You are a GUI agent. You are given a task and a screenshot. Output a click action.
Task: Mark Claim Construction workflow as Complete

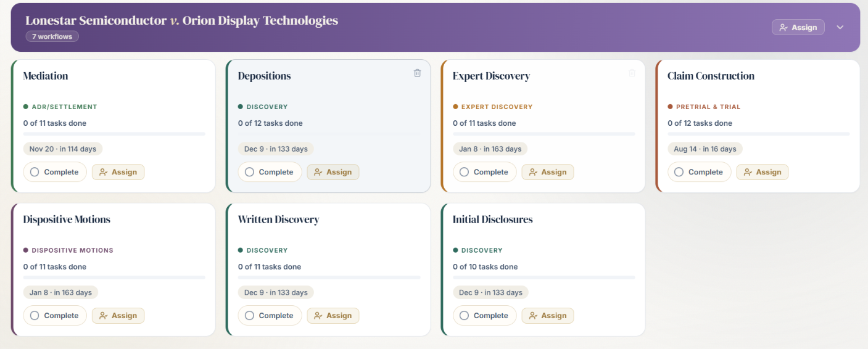pyautogui.click(x=698, y=172)
